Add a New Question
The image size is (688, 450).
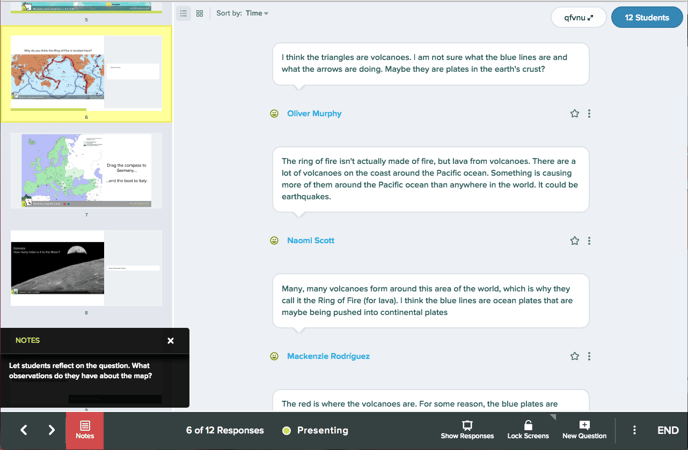coord(584,430)
